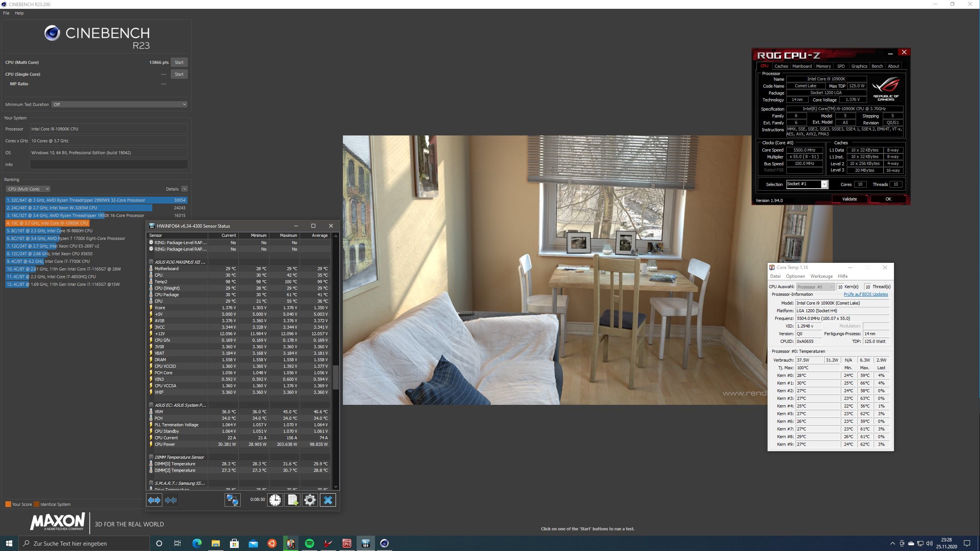Select the CPU Package temperature row
The width and height of the screenshot is (980, 551).
(x=239, y=295)
